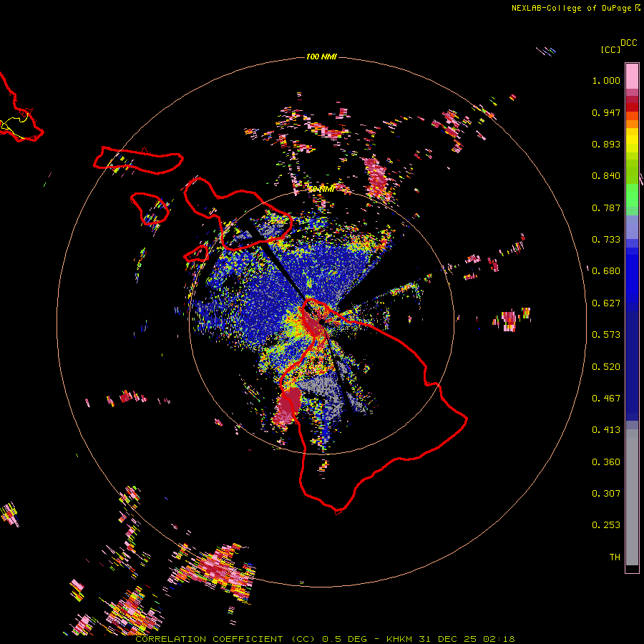
Task: Click the 100 NMI range ring label
Action: tap(321, 57)
